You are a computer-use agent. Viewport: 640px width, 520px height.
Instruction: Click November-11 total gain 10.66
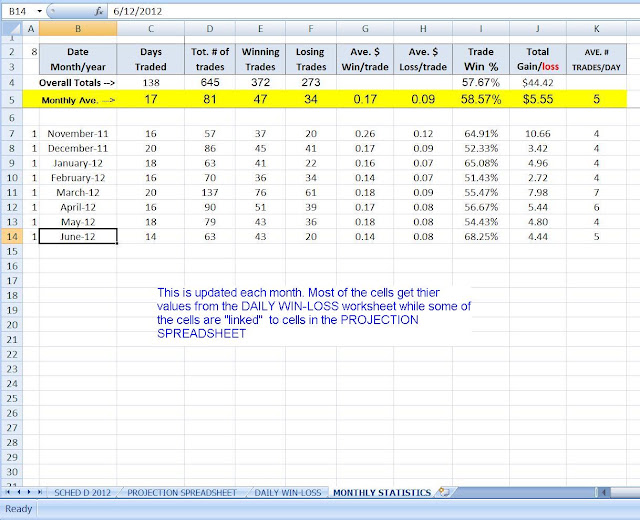coord(538,133)
